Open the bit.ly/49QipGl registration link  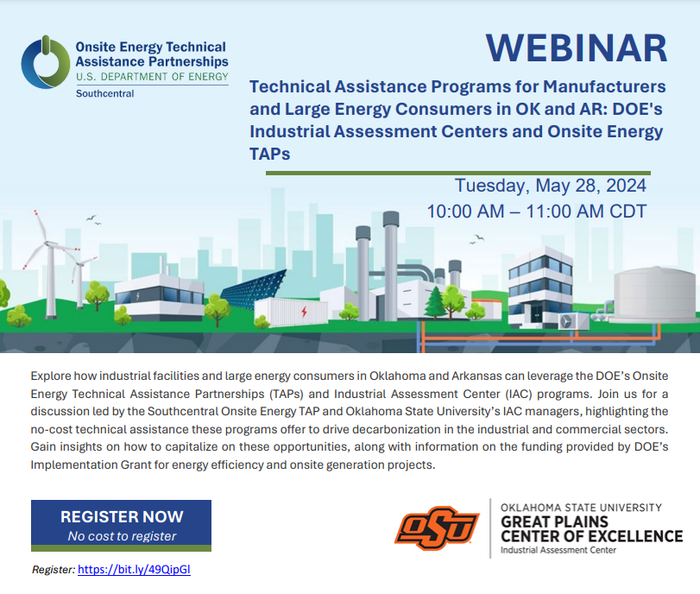(140, 570)
